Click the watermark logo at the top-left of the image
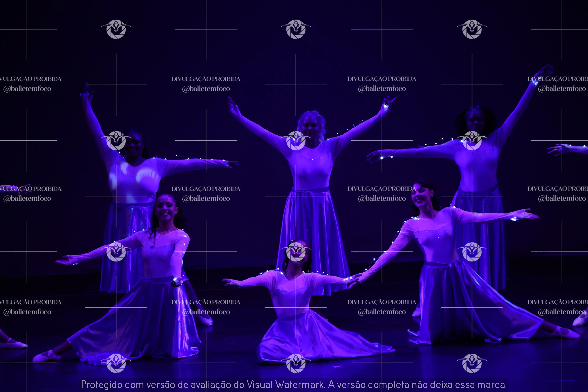The width and height of the screenshot is (588, 392). click(116, 29)
